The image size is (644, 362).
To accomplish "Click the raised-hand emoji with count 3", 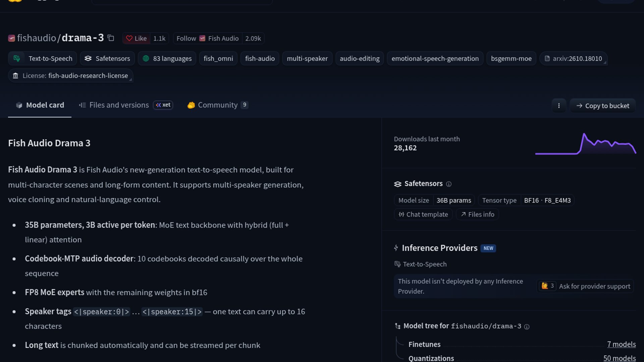I will pyautogui.click(x=547, y=286).
